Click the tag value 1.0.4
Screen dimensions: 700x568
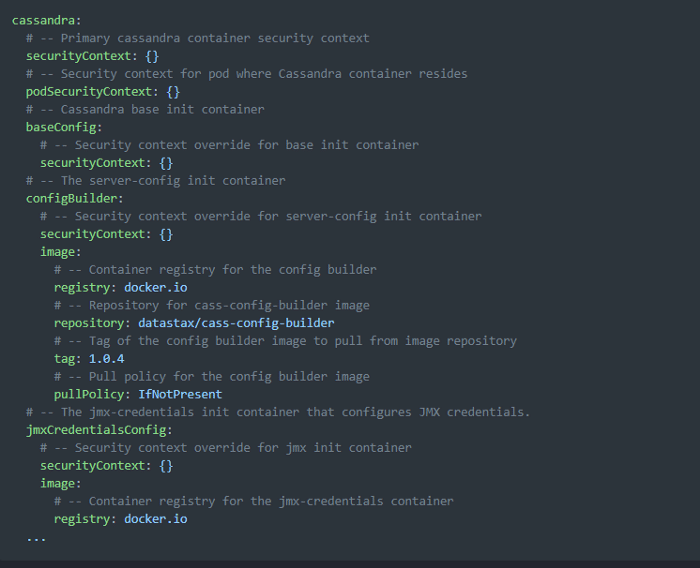click(x=106, y=359)
